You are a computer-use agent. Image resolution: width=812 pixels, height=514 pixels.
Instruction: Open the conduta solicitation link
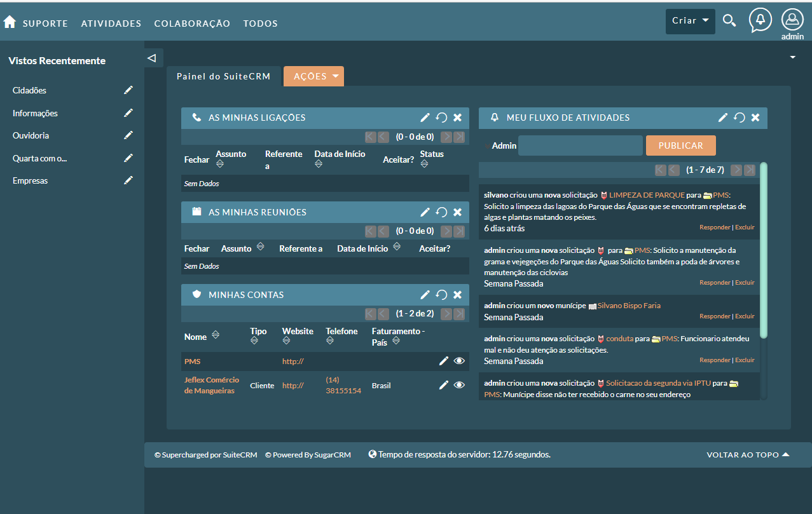point(620,339)
